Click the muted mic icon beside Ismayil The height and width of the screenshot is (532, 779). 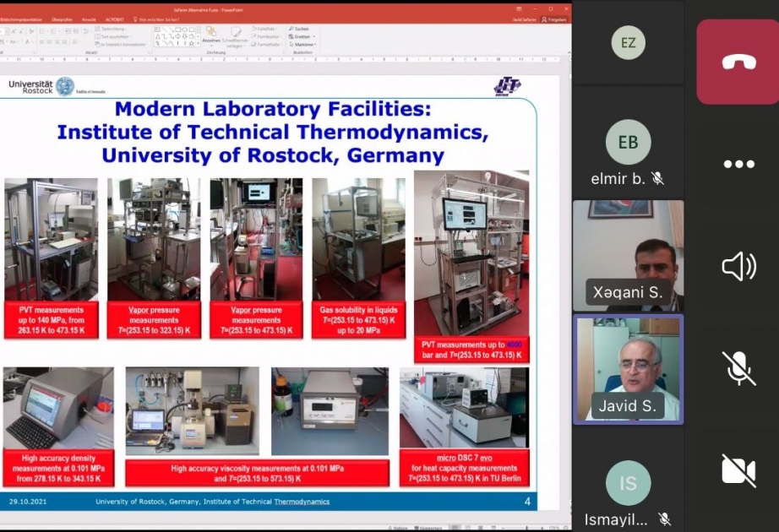pyautogui.click(x=664, y=519)
